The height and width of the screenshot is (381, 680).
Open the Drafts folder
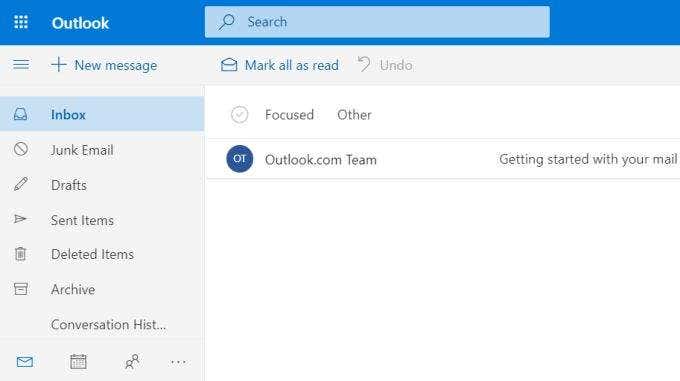[x=102, y=185]
